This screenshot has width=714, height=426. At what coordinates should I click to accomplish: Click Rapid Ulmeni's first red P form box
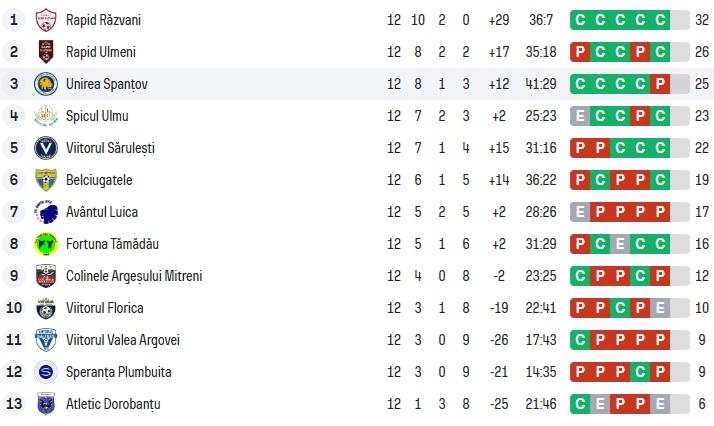click(580, 51)
